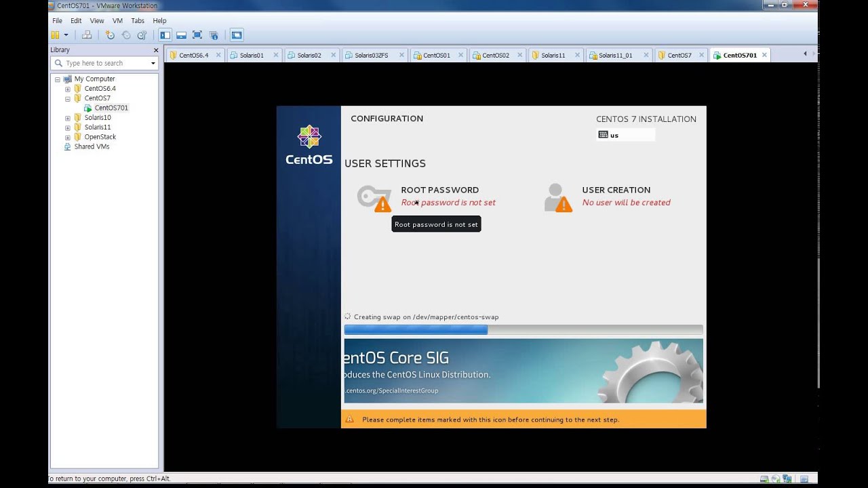Open ROOT PASSWORD settings
Viewport: 868px width, 488px height.
pos(427,197)
